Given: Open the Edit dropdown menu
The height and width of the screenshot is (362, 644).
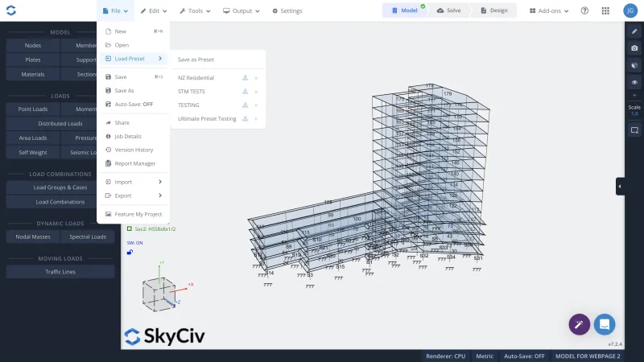Looking at the screenshot, I should [x=154, y=11].
